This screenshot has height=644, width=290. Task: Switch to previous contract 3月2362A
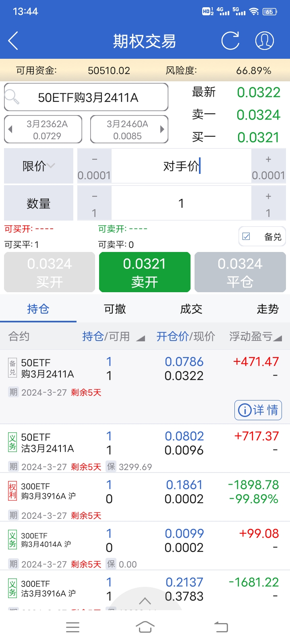tap(43, 130)
